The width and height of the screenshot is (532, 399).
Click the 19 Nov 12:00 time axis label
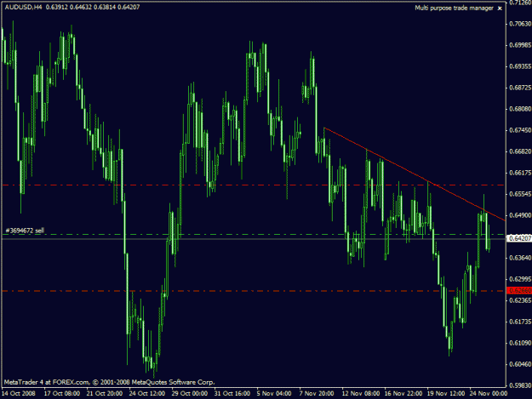[x=446, y=393]
